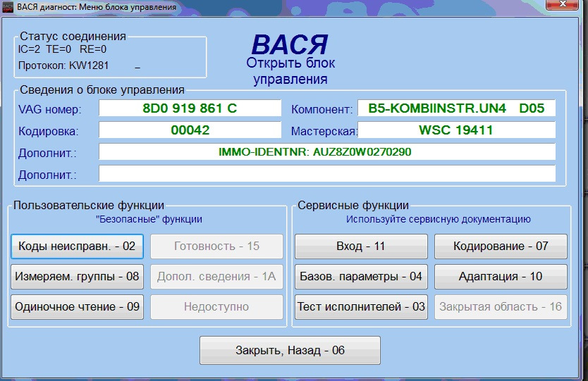This screenshot has height=381, width=588.
Task: Start Тест исполнителей - 03
Action: [361, 307]
